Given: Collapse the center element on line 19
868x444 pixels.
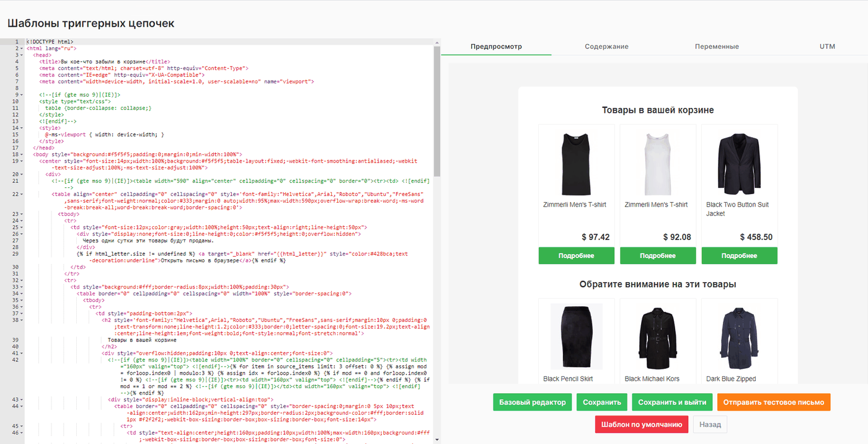Looking at the screenshot, I should pyautogui.click(x=22, y=161).
